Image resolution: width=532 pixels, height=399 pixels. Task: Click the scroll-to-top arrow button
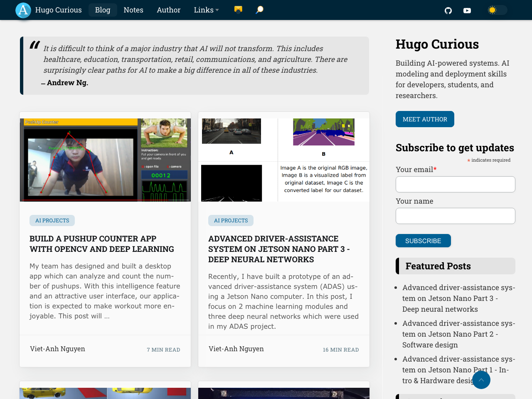coord(481,379)
